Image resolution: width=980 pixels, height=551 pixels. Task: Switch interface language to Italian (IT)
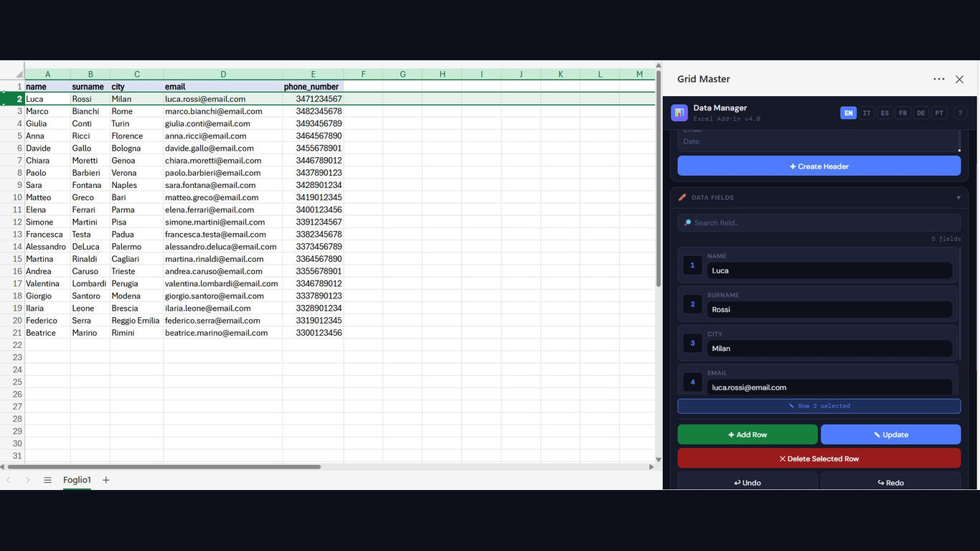[866, 113]
